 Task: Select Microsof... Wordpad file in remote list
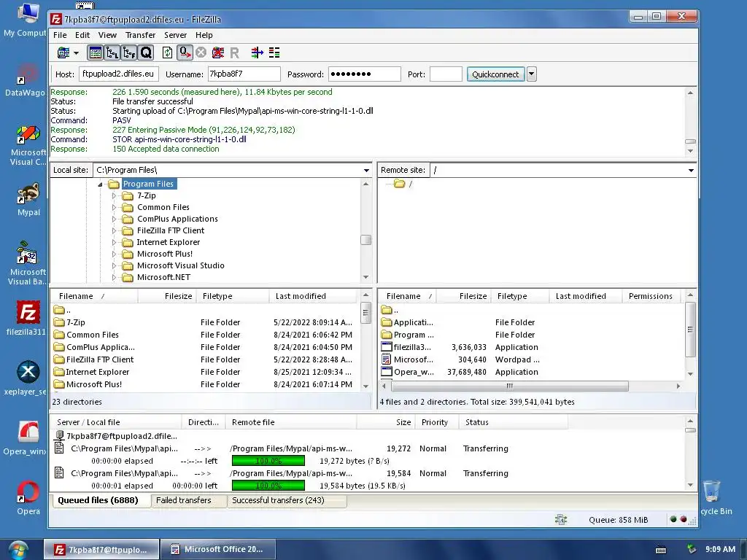point(531,359)
